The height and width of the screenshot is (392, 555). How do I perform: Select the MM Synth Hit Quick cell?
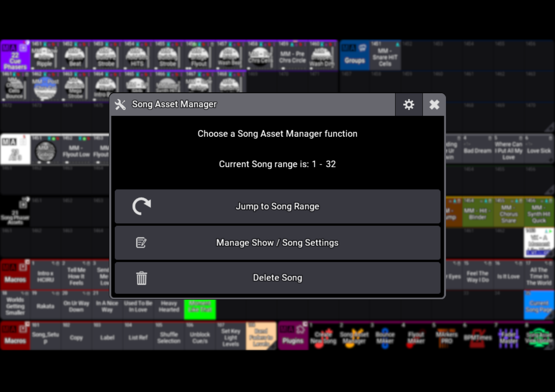pos(539,212)
